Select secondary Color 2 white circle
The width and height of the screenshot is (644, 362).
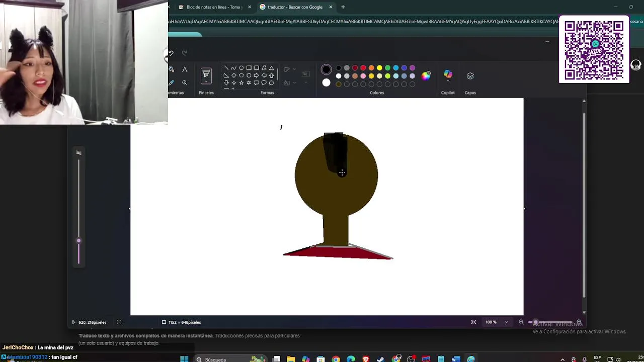(326, 83)
